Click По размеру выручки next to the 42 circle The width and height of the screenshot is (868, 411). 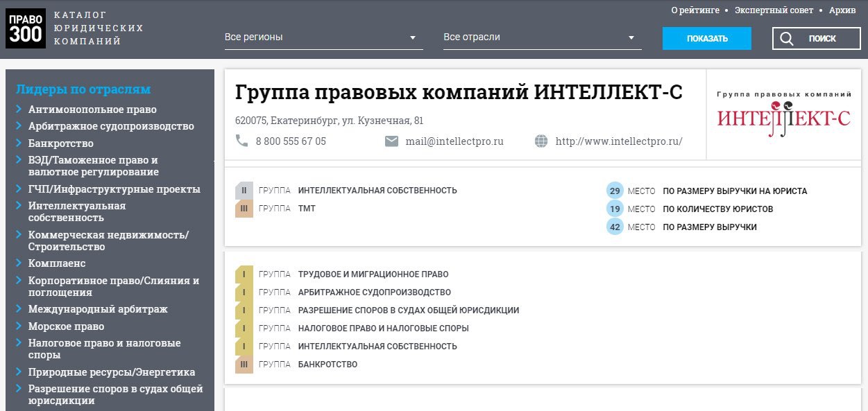[x=710, y=227]
